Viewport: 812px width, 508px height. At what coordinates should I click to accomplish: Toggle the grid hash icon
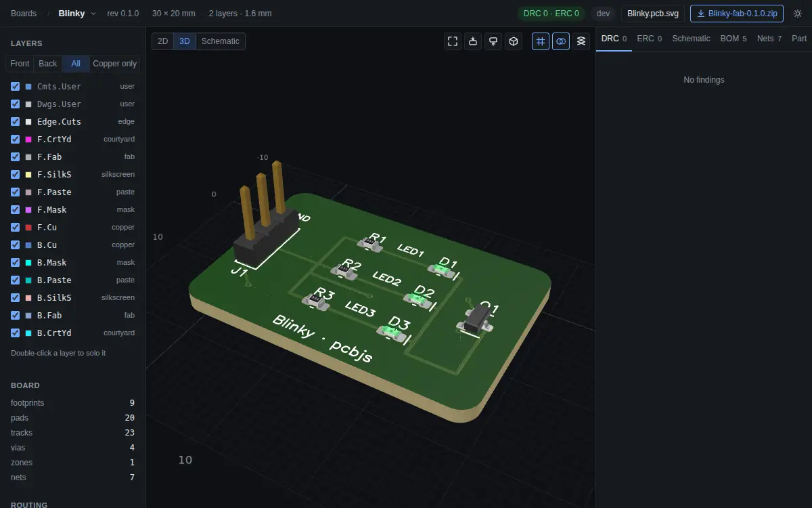pos(541,41)
